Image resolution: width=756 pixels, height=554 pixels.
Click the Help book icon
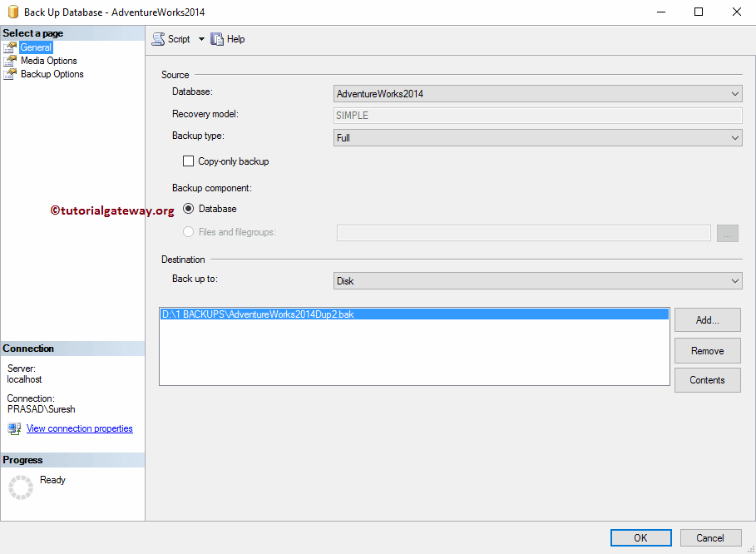point(217,39)
